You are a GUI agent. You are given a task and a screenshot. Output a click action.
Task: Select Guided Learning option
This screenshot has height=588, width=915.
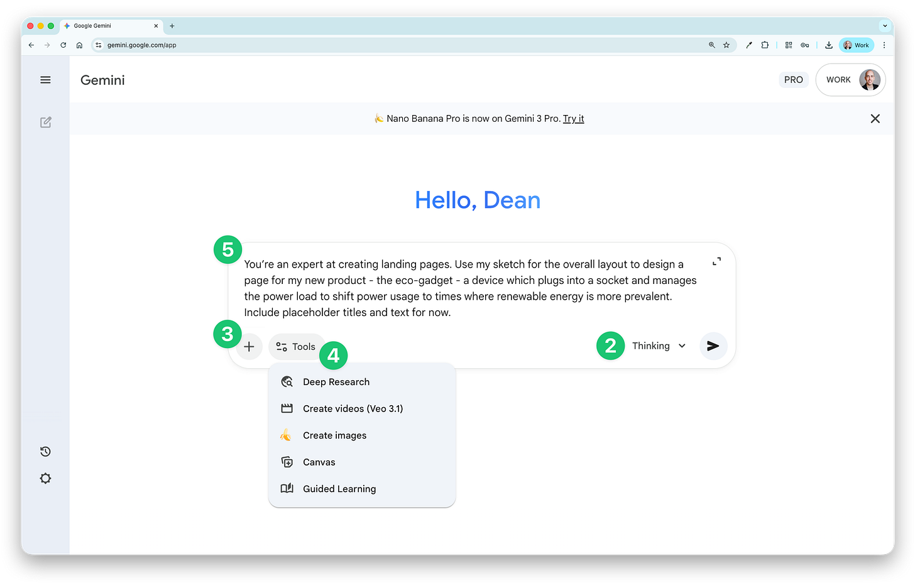(362, 489)
